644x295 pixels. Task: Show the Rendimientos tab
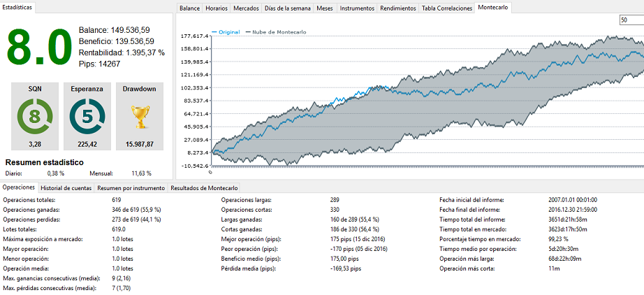point(398,8)
